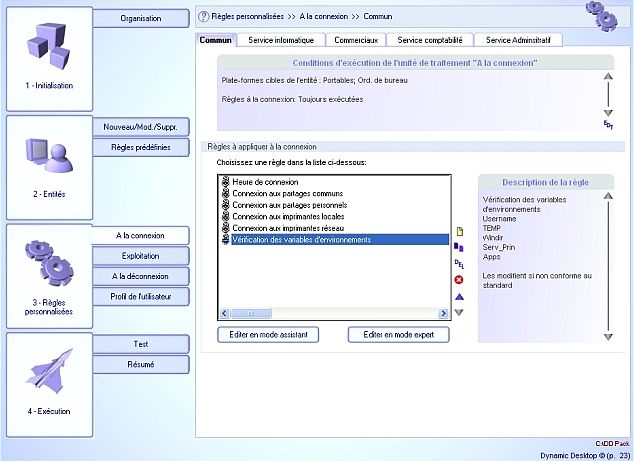Click icon beside Heure de connexion

point(226,182)
